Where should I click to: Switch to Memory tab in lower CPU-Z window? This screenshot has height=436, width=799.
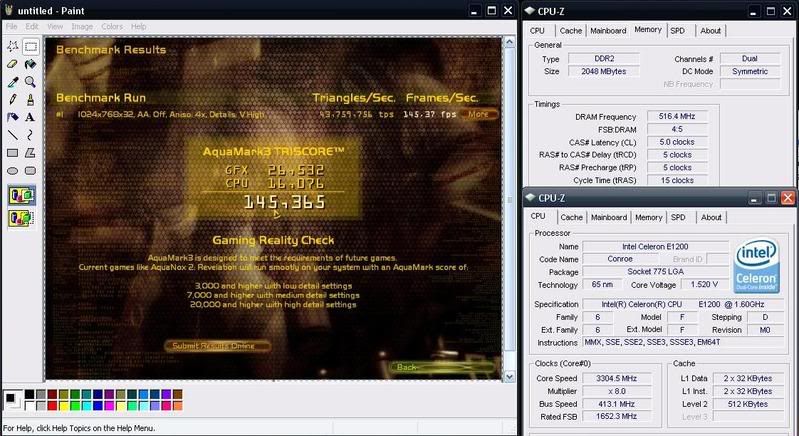(x=649, y=217)
